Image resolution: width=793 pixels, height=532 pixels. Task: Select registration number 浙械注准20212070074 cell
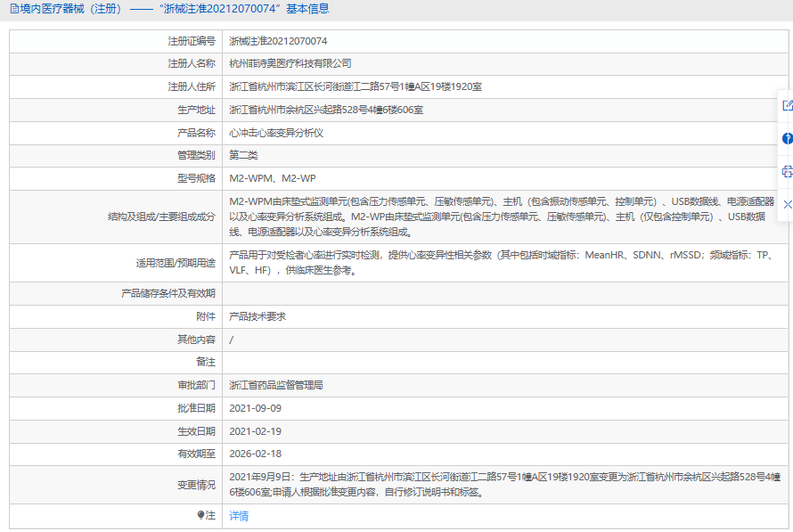[x=278, y=41]
